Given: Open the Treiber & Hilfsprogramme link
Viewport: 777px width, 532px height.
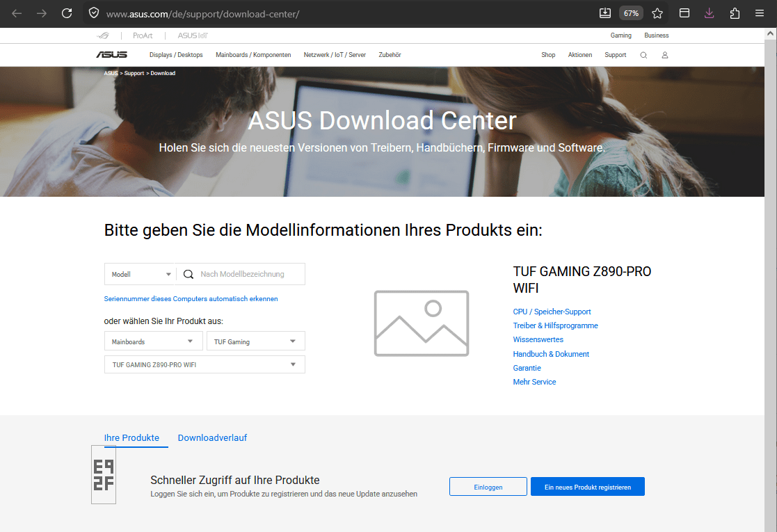Looking at the screenshot, I should (x=555, y=325).
